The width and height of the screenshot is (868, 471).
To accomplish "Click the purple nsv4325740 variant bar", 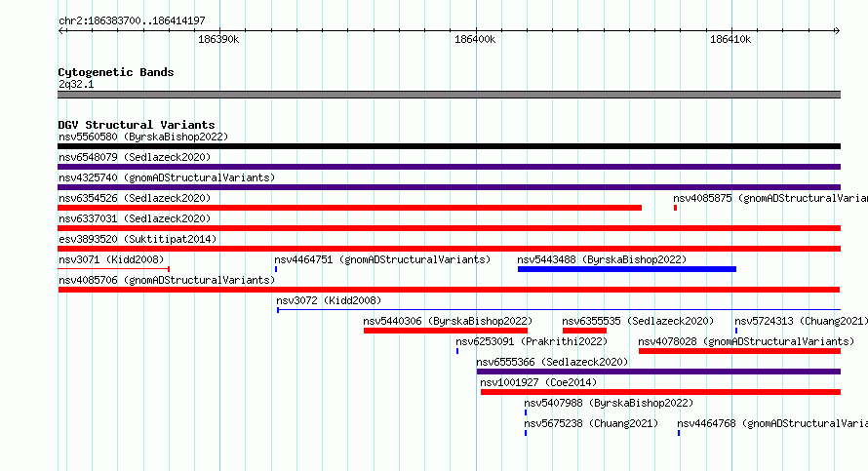I will coord(449,187).
